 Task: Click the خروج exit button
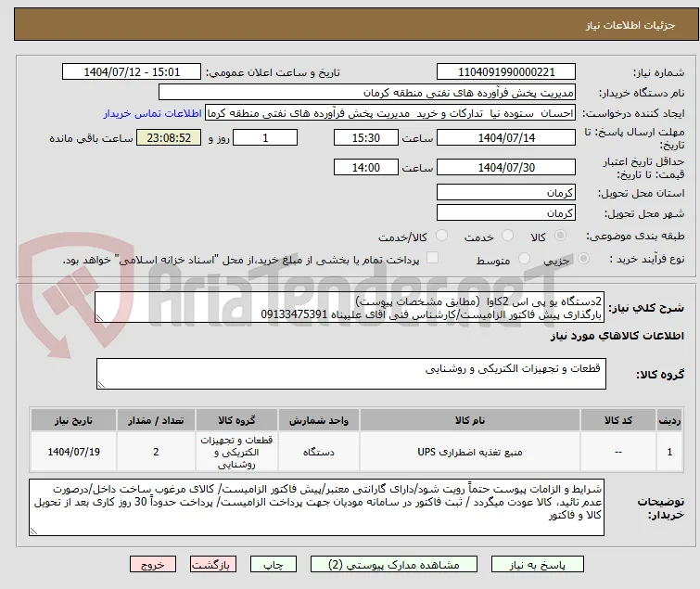pyautogui.click(x=153, y=565)
